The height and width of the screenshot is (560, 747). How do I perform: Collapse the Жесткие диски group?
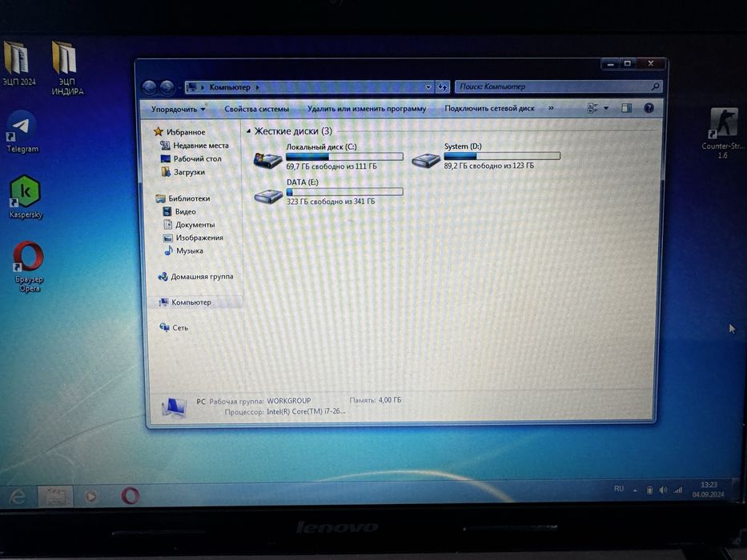[x=249, y=131]
